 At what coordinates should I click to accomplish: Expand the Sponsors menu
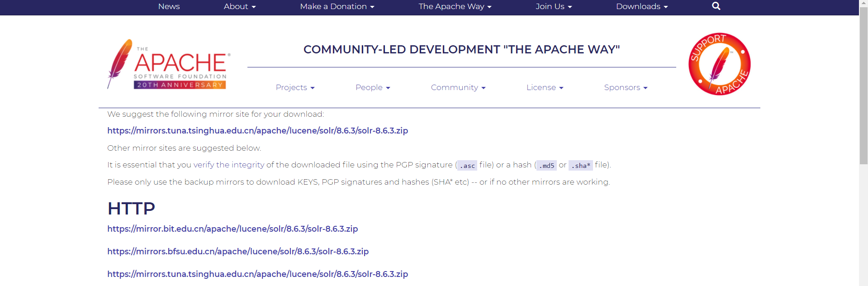coord(626,87)
